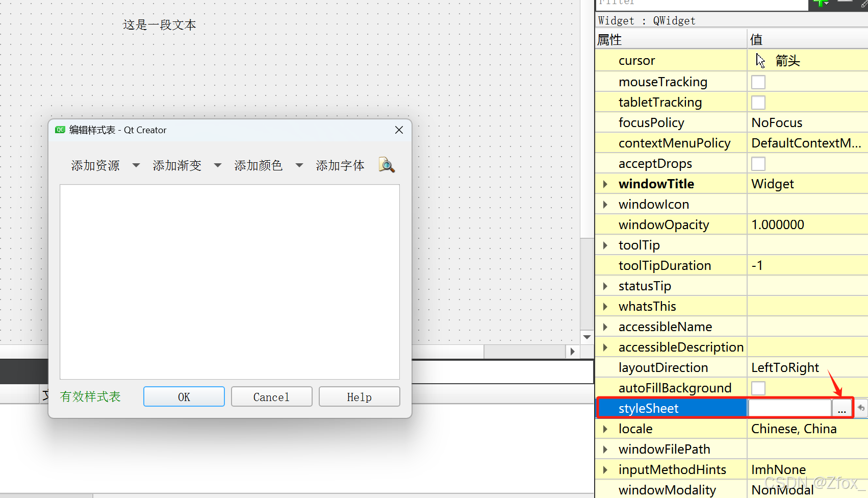The image size is (868, 498).
Task: Expand the statusTip property
Action: tap(605, 286)
